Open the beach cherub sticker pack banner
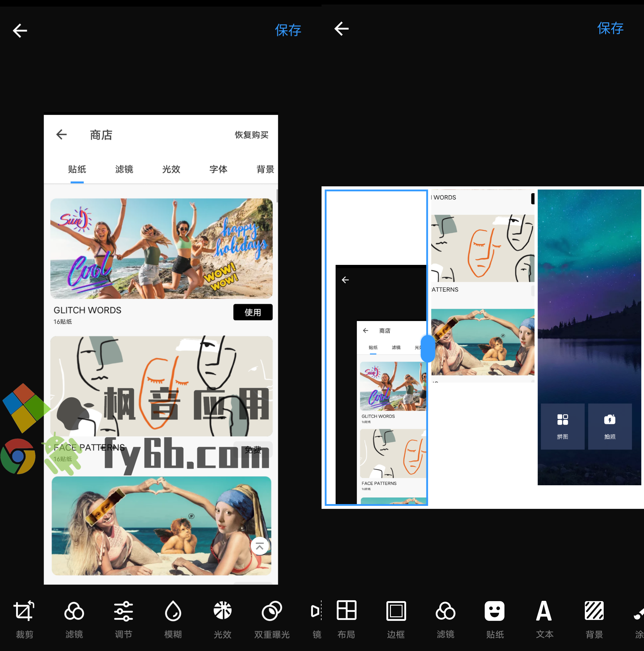 pyautogui.click(x=161, y=526)
